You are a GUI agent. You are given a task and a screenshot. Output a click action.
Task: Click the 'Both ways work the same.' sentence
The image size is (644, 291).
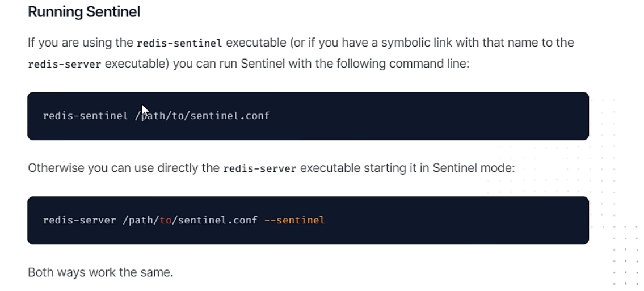pyautogui.click(x=100, y=272)
